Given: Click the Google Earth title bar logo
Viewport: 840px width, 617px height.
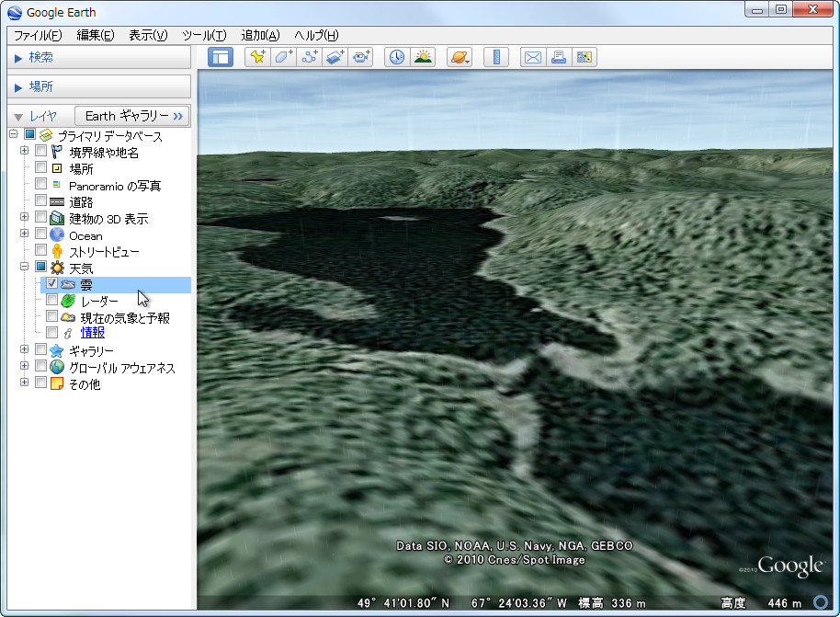Looking at the screenshot, I should click(x=15, y=12).
